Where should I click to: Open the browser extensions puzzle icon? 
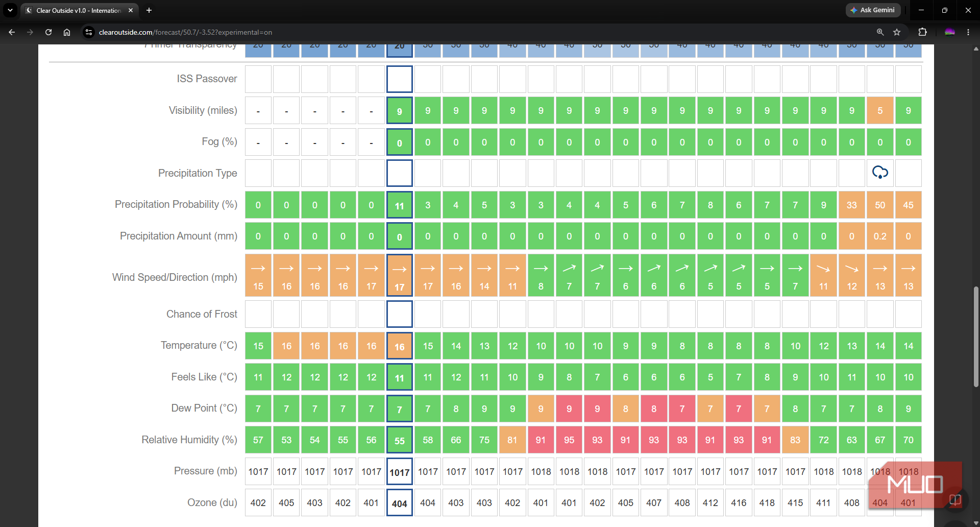(922, 32)
